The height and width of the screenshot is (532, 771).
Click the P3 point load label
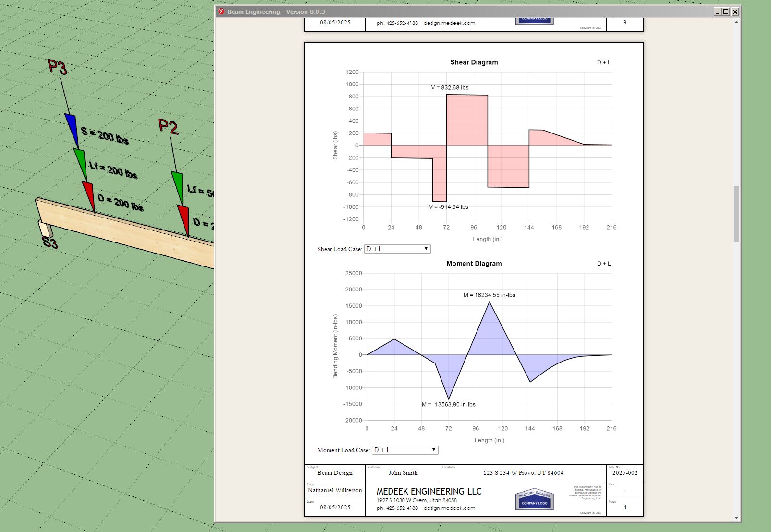(57, 66)
